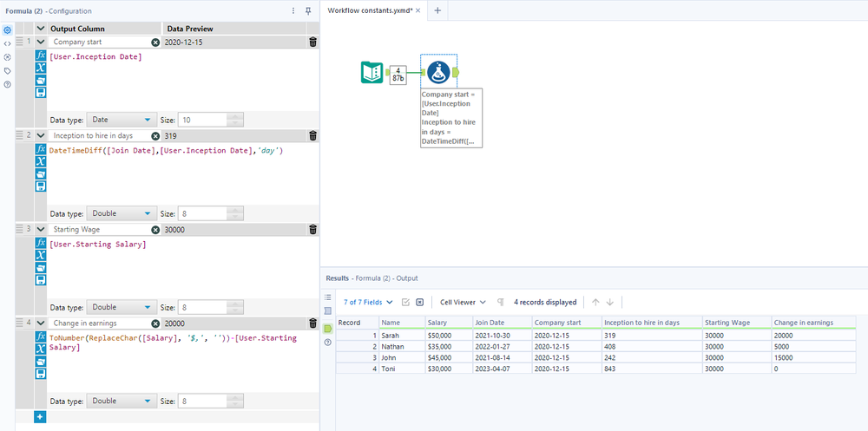Open saved expressions folder in Change in earnings row
This screenshot has height=431, width=868.
[x=41, y=362]
